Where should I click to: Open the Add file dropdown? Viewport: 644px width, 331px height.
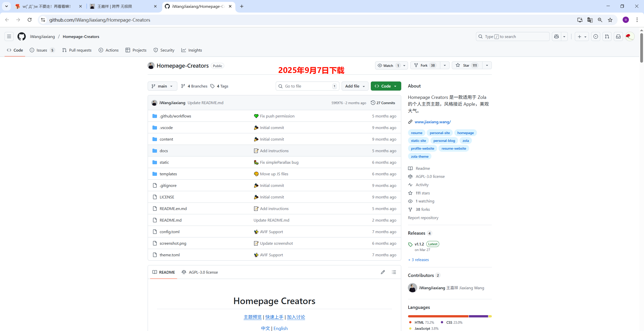pyautogui.click(x=355, y=86)
